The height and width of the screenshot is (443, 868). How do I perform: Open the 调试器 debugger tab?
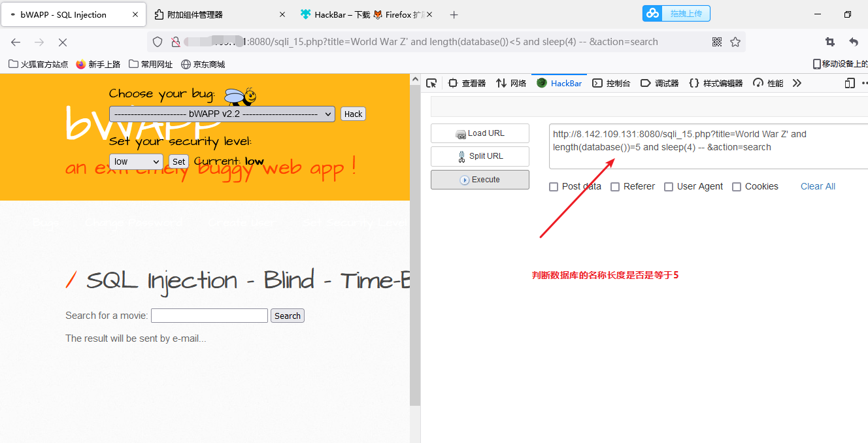pos(659,83)
